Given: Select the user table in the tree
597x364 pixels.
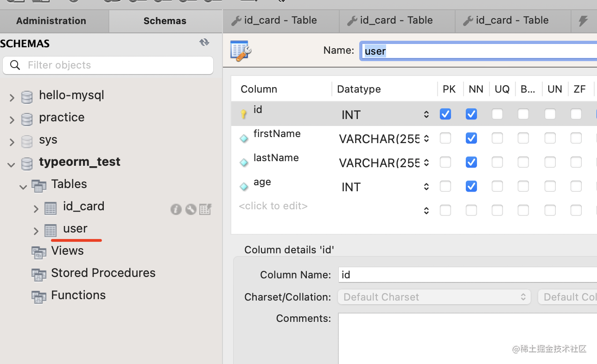Looking at the screenshot, I should tap(75, 229).
